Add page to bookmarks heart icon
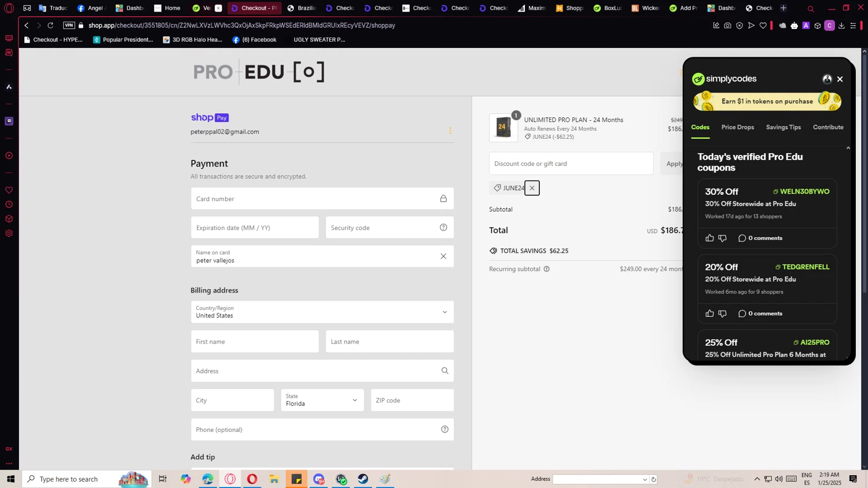Image resolution: width=868 pixels, height=488 pixels. tap(763, 25)
